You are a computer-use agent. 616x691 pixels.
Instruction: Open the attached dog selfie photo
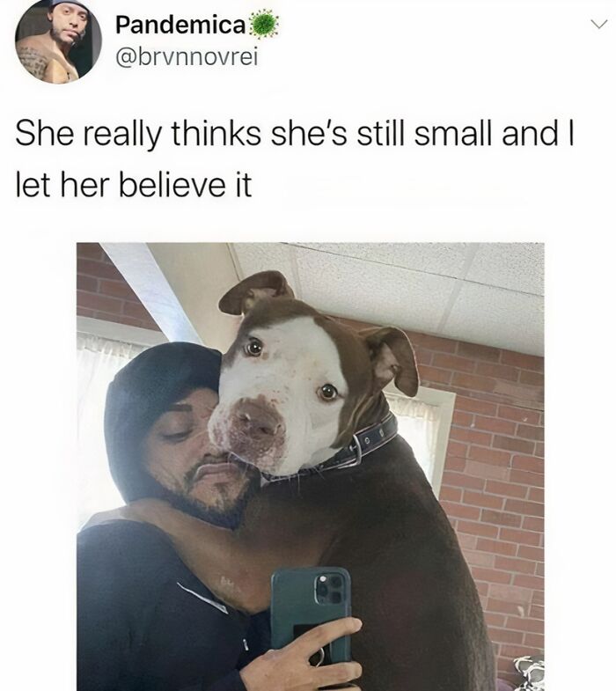pos(311,467)
